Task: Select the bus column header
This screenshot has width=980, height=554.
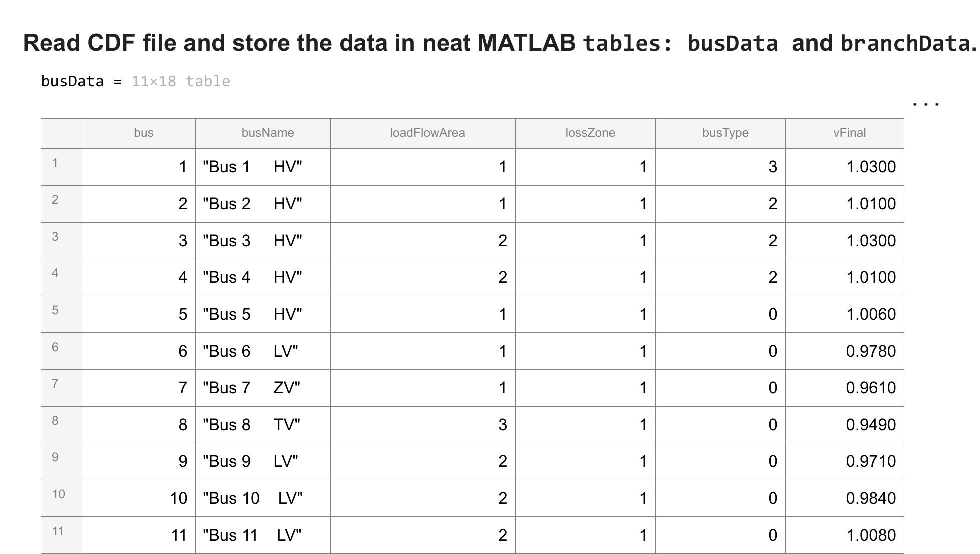Action: 138,133
